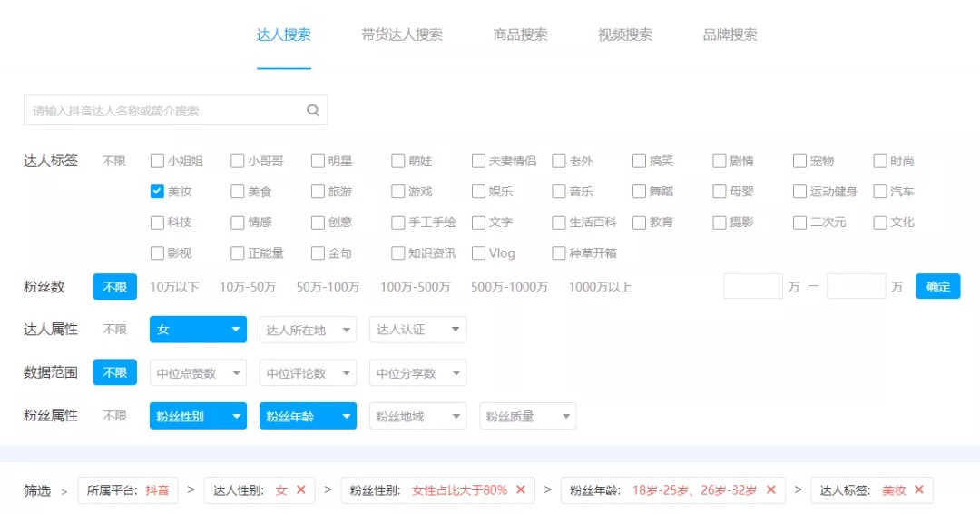Select the 100万-500万 fan count option
The height and width of the screenshot is (514, 980).
[415, 287]
